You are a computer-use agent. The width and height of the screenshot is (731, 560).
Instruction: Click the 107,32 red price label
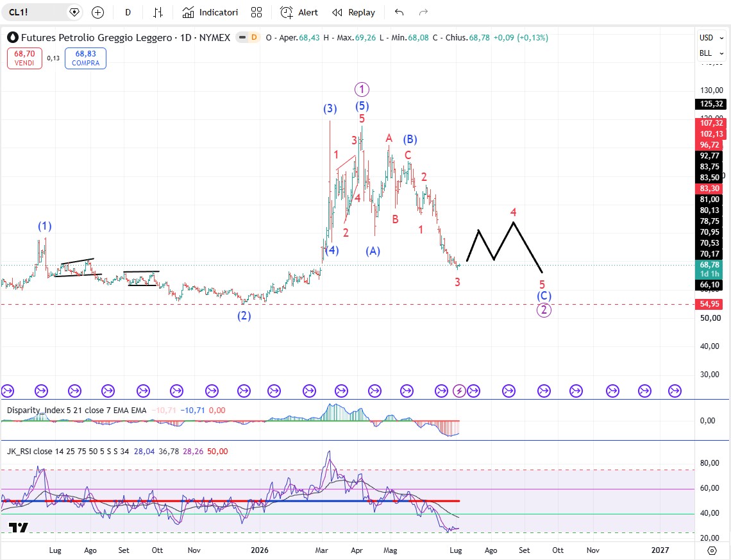pos(710,123)
